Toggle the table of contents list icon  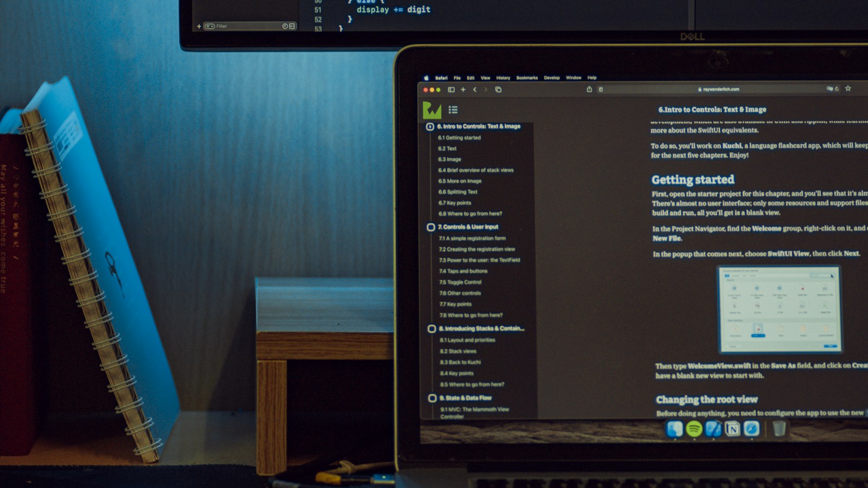(453, 110)
